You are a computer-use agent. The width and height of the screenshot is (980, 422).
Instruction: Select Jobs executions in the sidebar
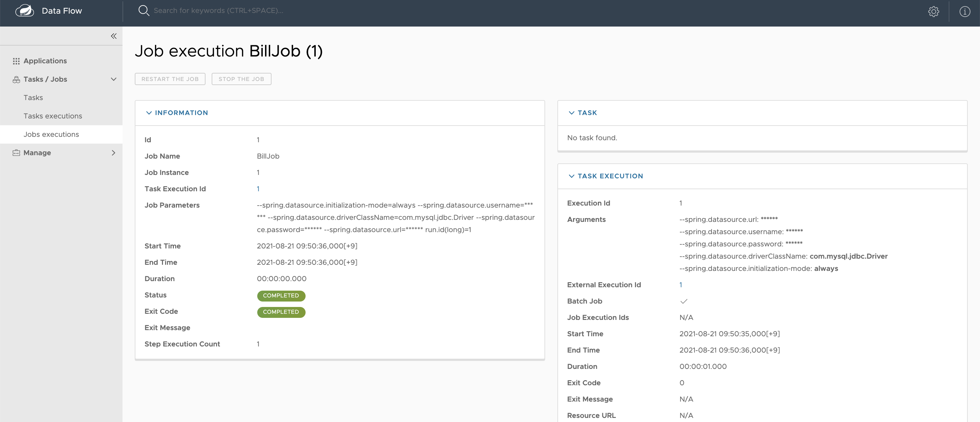(x=51, y=134)
